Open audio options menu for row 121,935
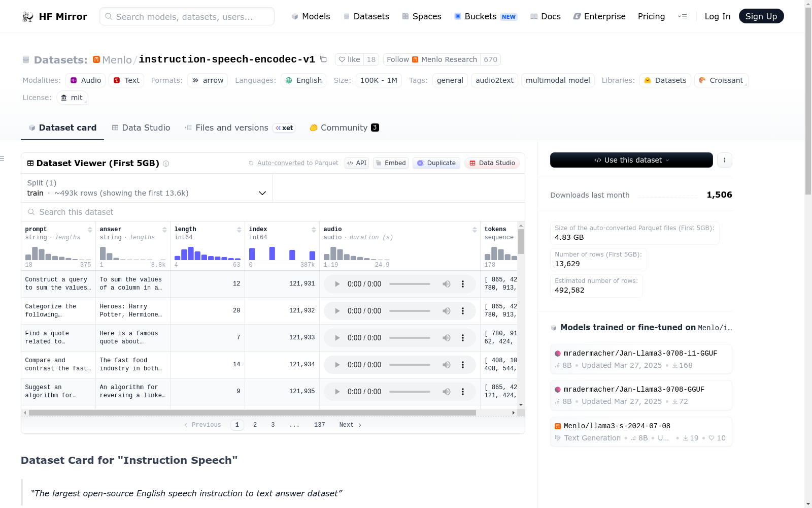The height and width of the screenshot is (508, 812). (463, 392)
